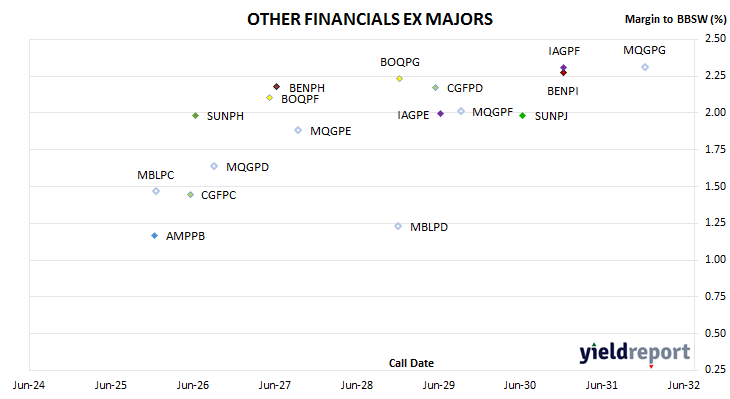Select the MBLPC data point marker
Viewport: 730px width, 399px height.
156,191
